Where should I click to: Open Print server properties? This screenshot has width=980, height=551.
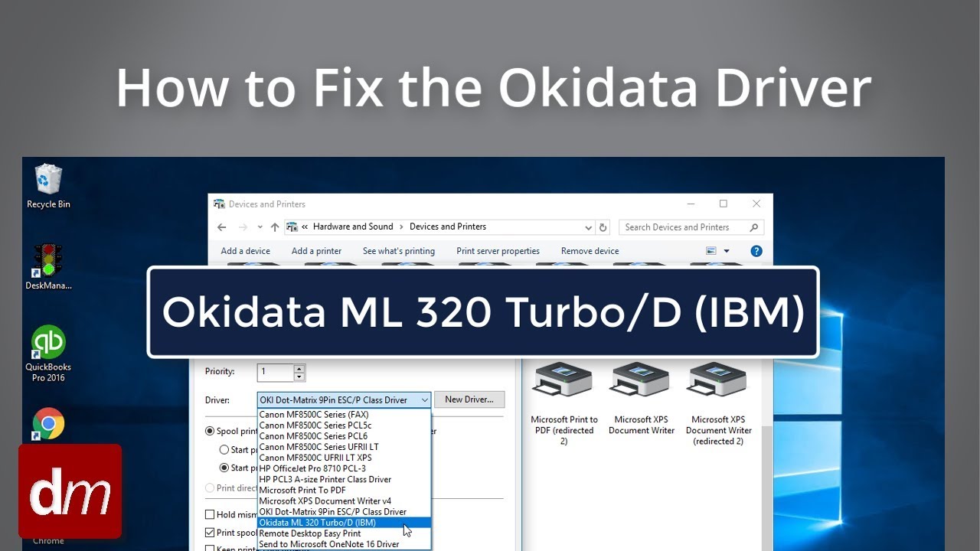point(498,251)
